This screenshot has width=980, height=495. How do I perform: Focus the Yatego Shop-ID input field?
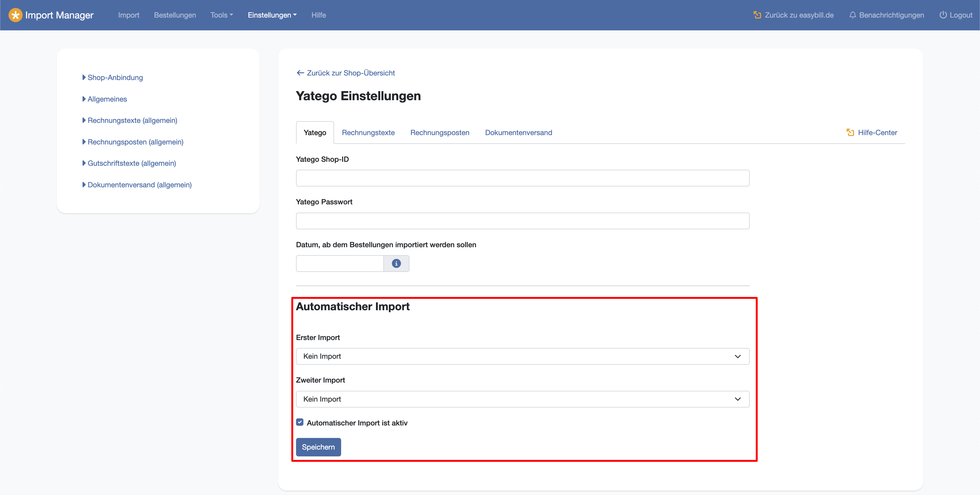(x=522, y=178)
